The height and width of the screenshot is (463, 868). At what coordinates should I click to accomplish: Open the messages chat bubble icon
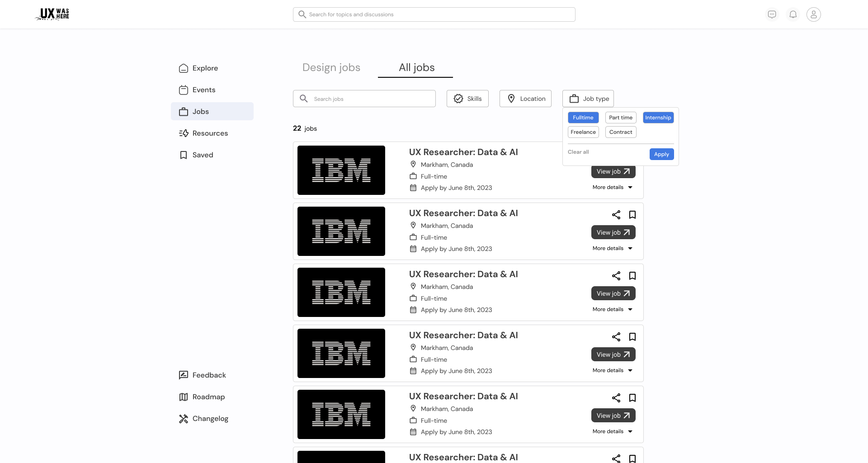click(772, 14)
